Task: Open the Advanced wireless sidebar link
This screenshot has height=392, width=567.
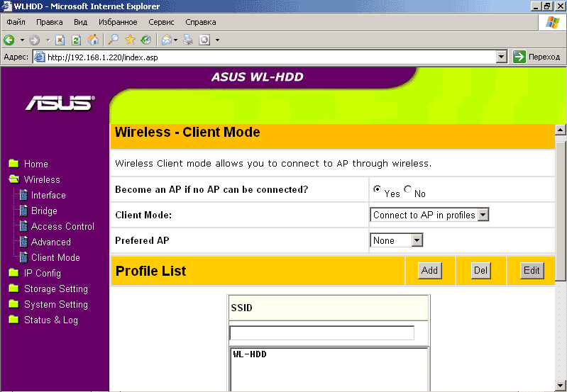Action: pos(51,242)
